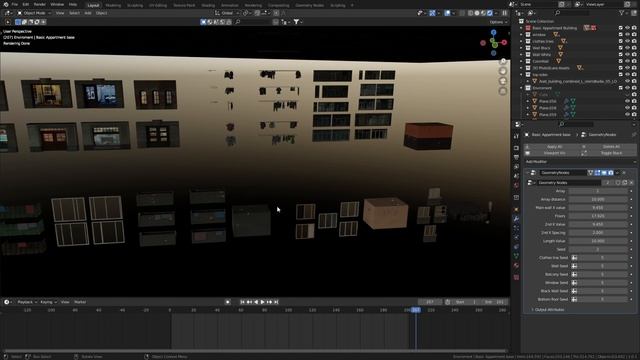Open timeline Playback dropdown
Viewport: 640px width, 360px height.
click(27, 302)
